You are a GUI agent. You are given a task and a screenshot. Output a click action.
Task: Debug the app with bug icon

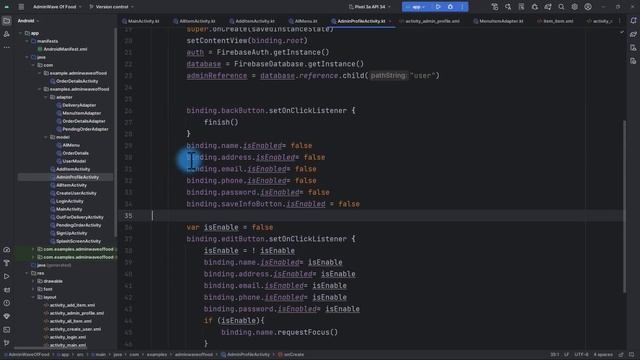point(450,7)
